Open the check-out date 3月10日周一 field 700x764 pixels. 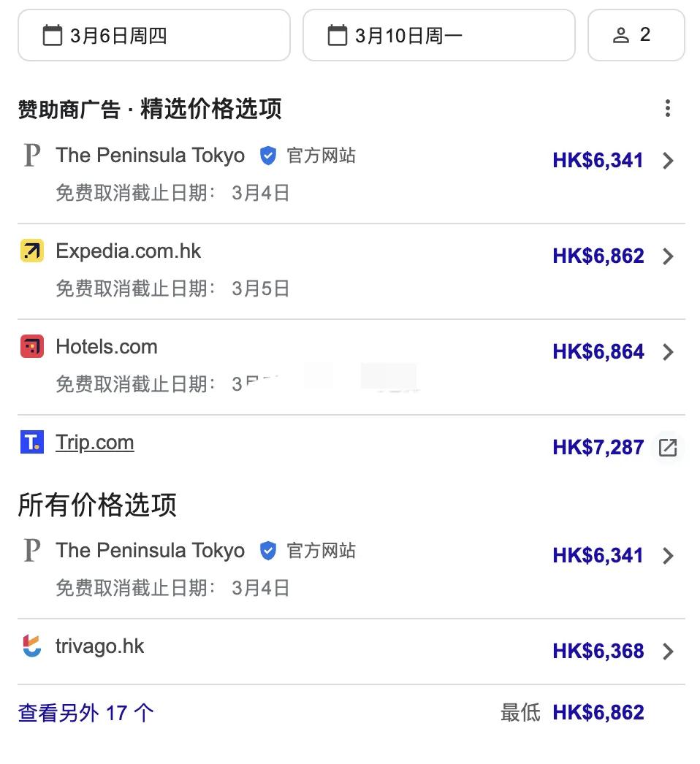(x=438, y=35)
